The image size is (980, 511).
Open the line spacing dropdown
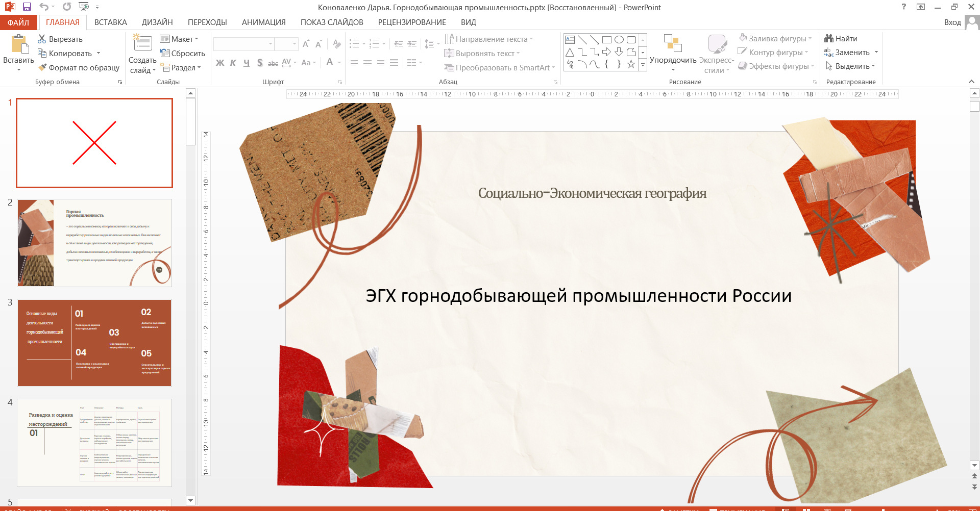(432, 44)
